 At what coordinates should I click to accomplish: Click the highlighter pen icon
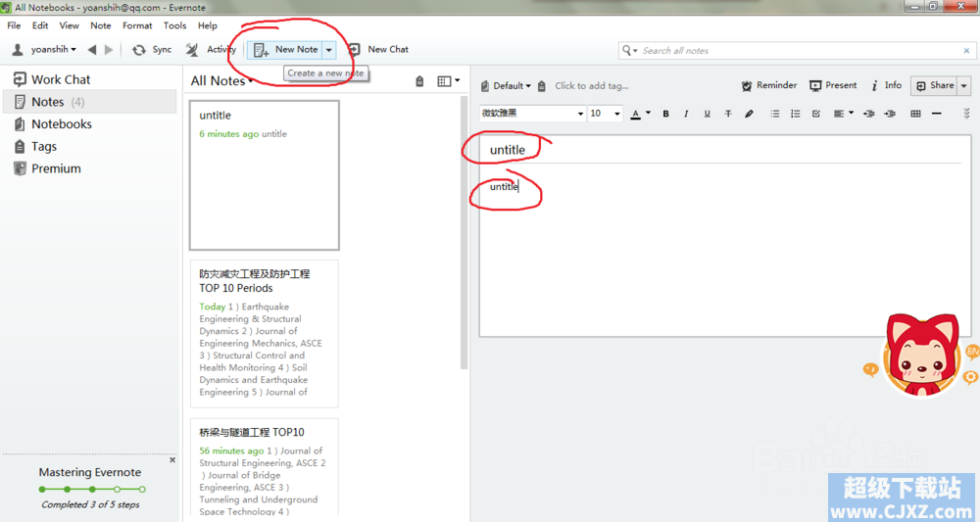749,114
